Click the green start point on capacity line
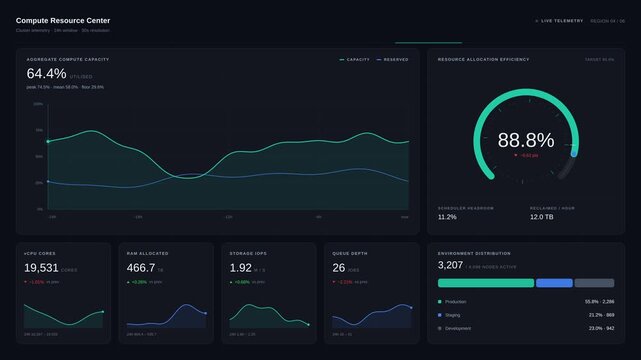641x360 pixels. pyautogui.click(x=48, y=141)
